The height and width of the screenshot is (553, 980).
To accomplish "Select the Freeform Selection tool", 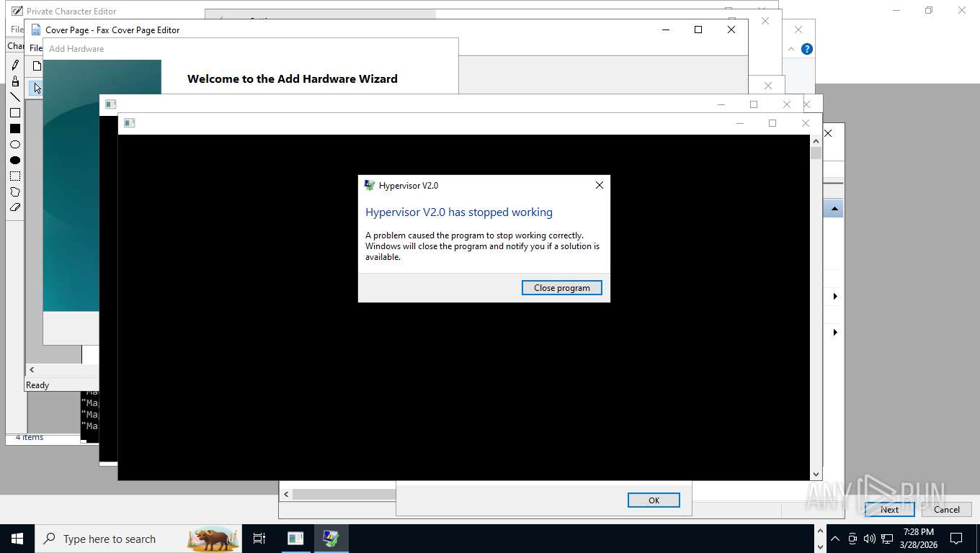I will tap(15, 192).
